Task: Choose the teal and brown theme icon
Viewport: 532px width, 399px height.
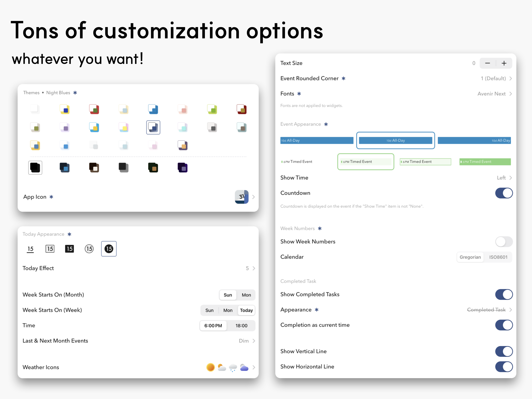Action: click(x=242, y=127)
